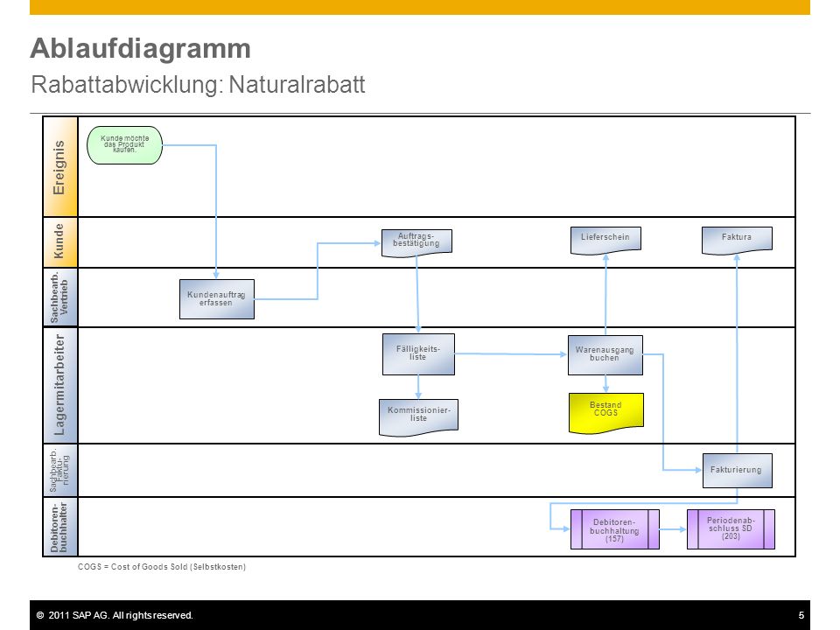Select the Warenausgang buchen box
The width and height of the screenshot is (840, 630).
pyautogui.click(x=605, y=354)
